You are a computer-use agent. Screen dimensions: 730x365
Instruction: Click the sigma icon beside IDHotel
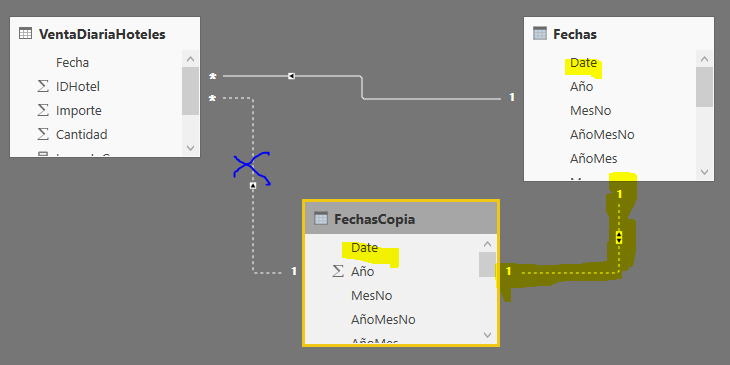43,86
